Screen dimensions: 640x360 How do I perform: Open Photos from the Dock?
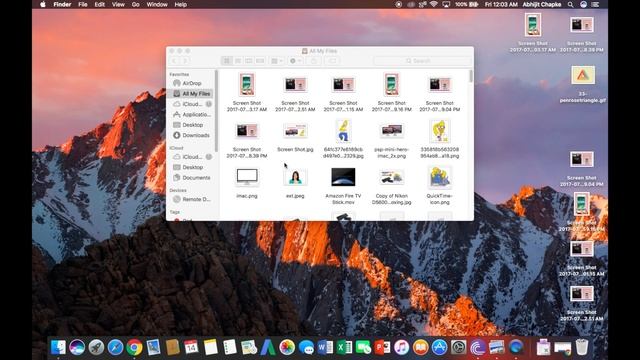click(x=287, y=347)
